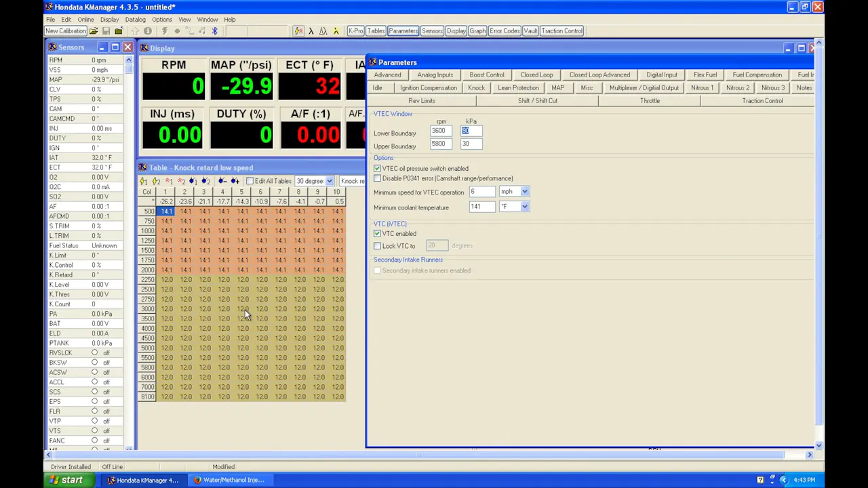Viewport: 868px width, 488px height.
Task: Switch to the Knock parameters tab
Action: point(476,87)
